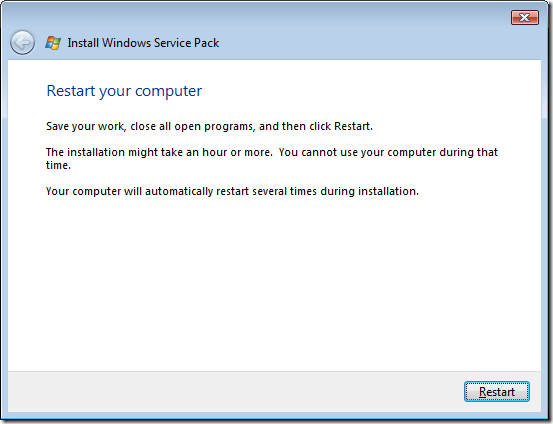Click the 'automatically restart several times' sentence
Viewport: 553px width, 424px height.
[x=232, y=191]
